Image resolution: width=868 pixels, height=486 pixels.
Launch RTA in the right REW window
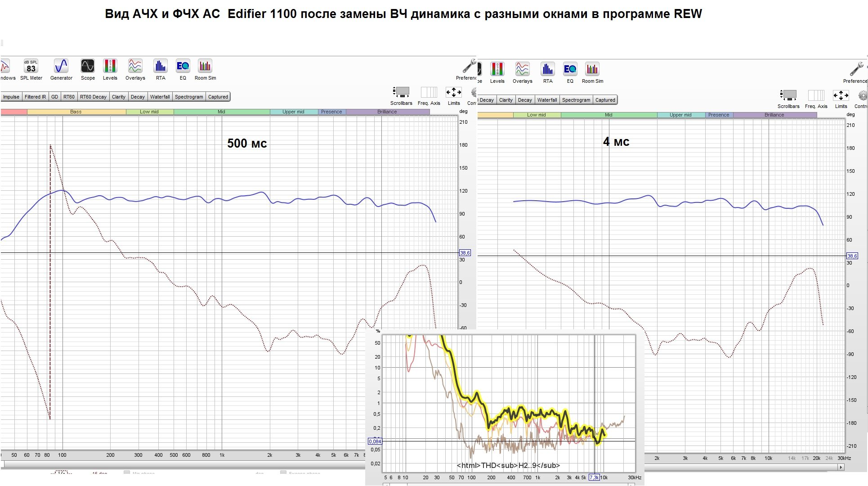(548, 73)
